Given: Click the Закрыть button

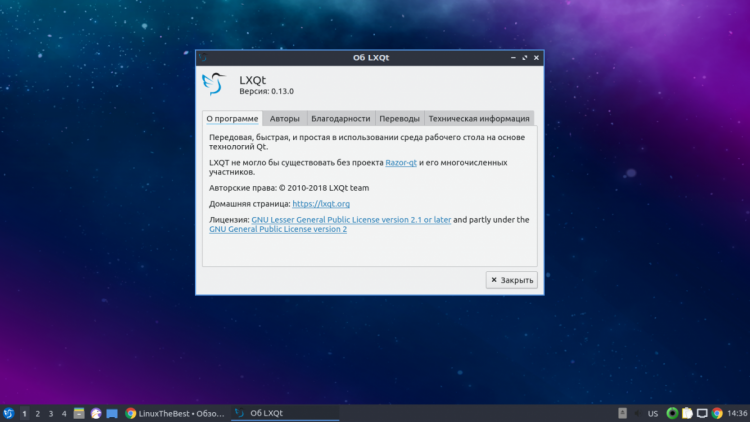Looking at the screenshot, I should (511, 280).
